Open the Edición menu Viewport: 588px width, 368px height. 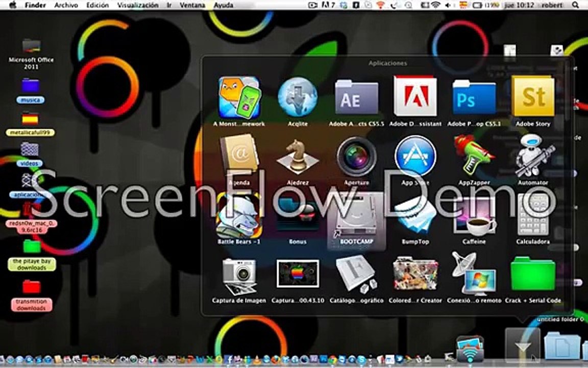tap(97, 5)
